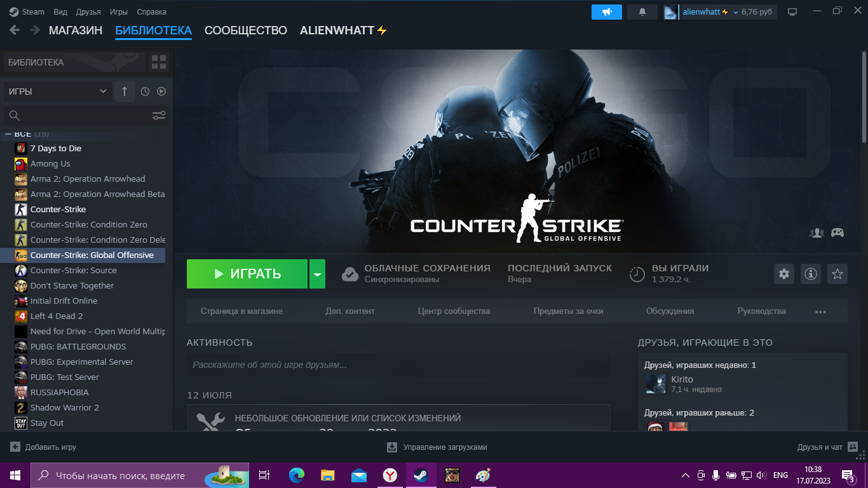Toggle ready-to-play games filter

point(161,91)
